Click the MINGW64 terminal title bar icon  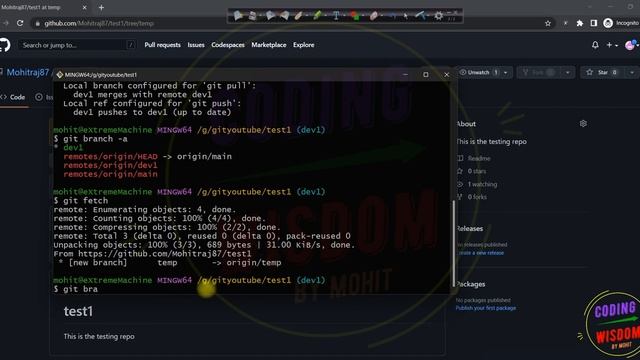(x=60, y=75)
